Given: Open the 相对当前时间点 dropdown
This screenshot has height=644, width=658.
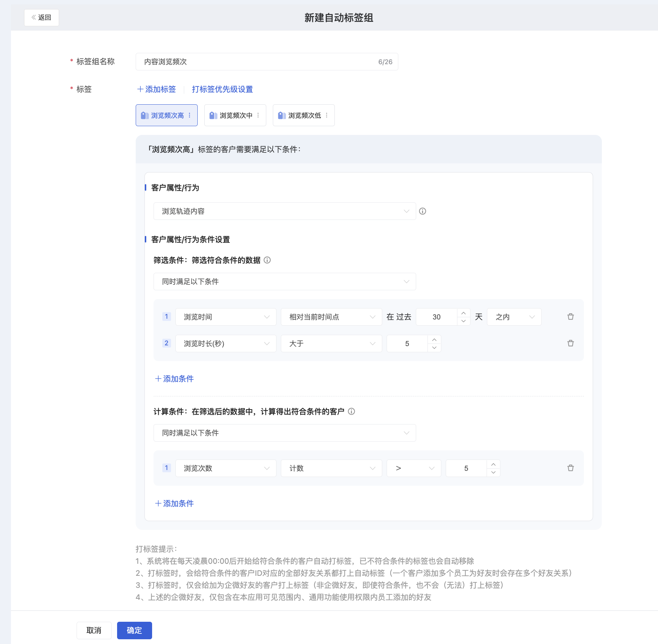Looking at the screenshot, I should 331,317.
